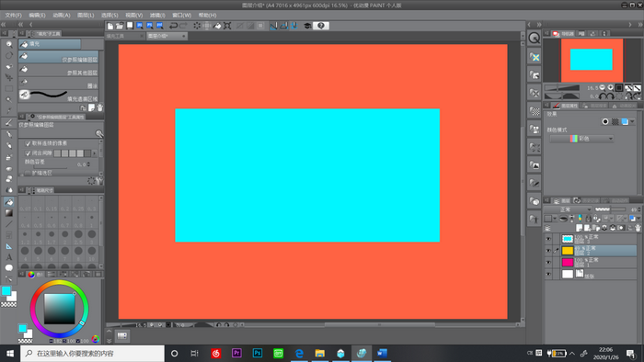The image size is (644, 362).
Task: Select the Ruler tool in toolbox
Action: pos(8,246)
